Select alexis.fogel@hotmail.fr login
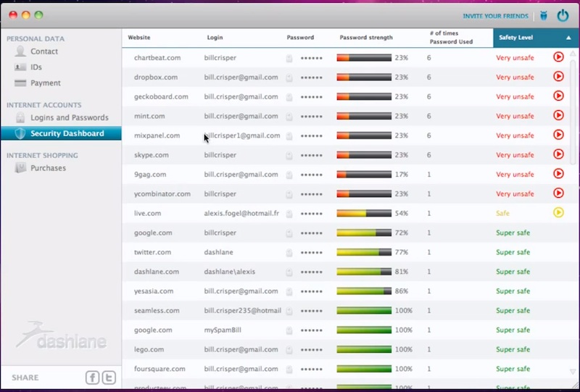This screenshot has height=392, width=580. [x=241, y=213]
